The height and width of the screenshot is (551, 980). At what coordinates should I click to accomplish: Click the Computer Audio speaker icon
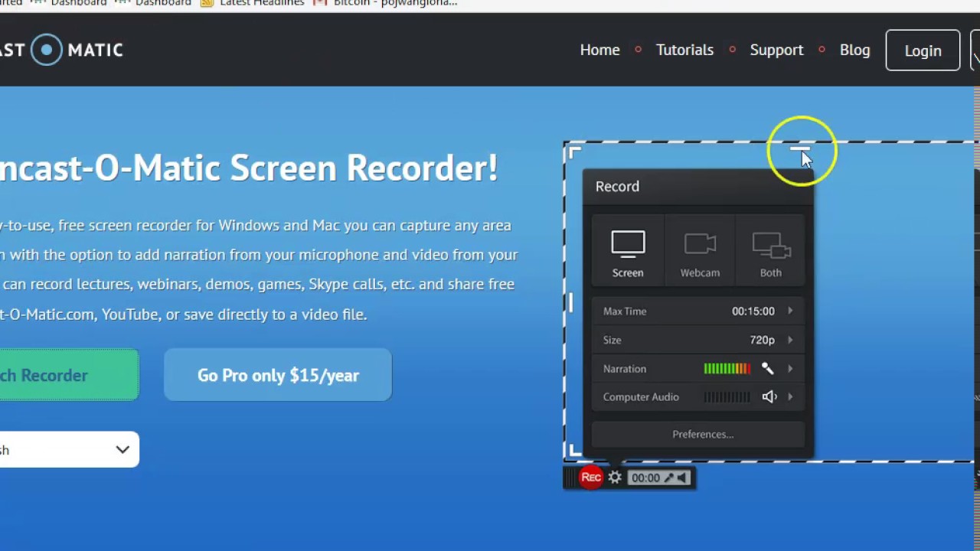pyautogui.click(x=769, y=396)
